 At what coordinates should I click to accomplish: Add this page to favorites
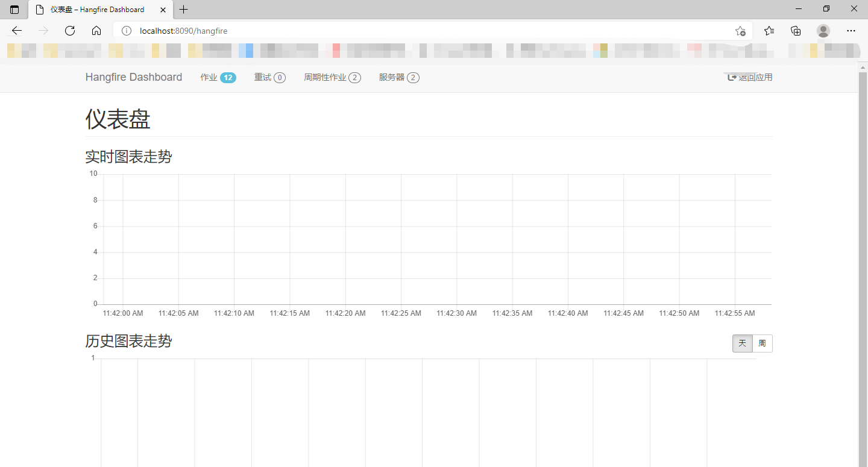[740, 31]
